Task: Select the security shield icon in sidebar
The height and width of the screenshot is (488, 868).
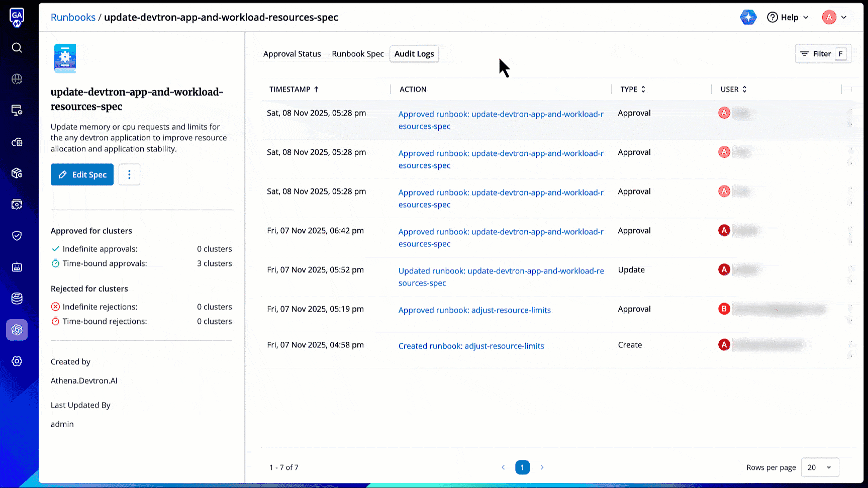Action: click(x=17, y=235)
